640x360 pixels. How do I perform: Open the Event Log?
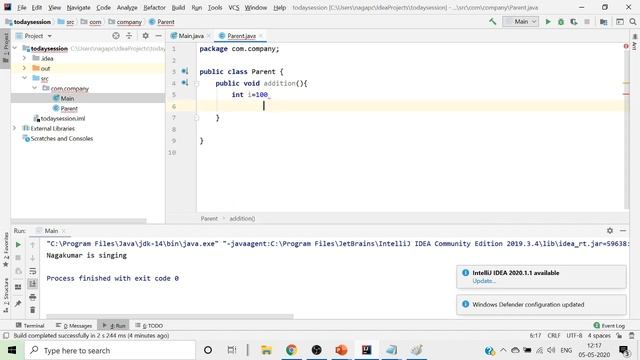click(x=609, y=325)
